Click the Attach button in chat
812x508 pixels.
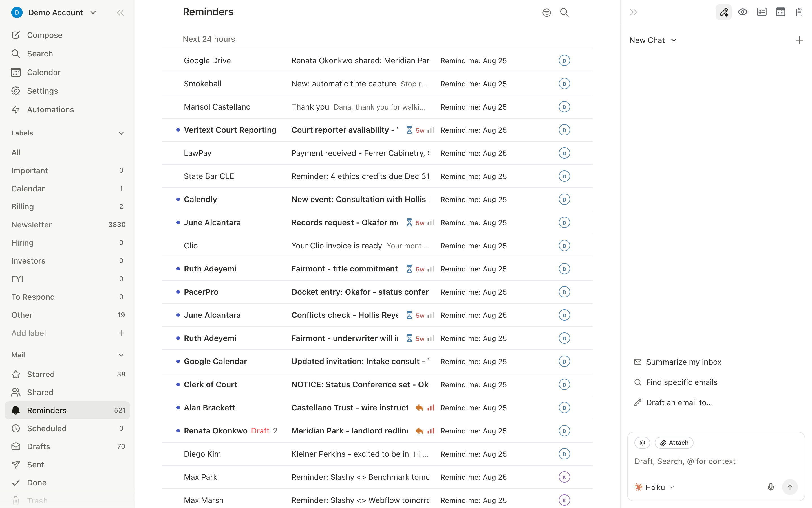[x=674, y=443]
